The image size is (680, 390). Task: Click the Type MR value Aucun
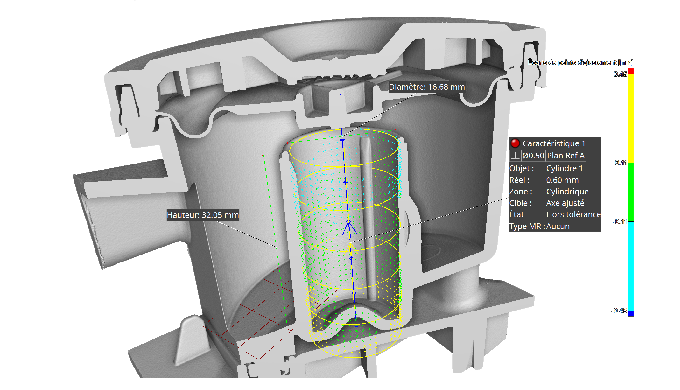(558, 226)
